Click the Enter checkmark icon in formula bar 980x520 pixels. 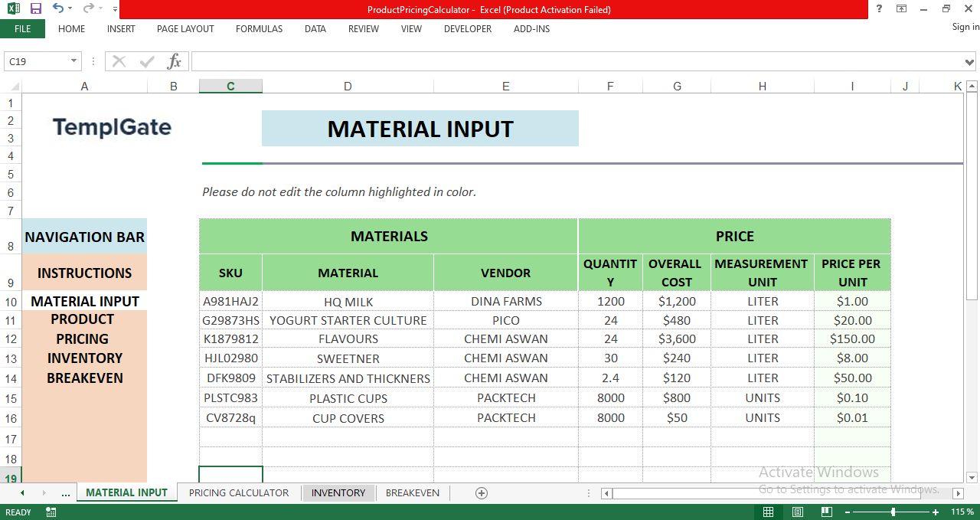coord(147,61)
